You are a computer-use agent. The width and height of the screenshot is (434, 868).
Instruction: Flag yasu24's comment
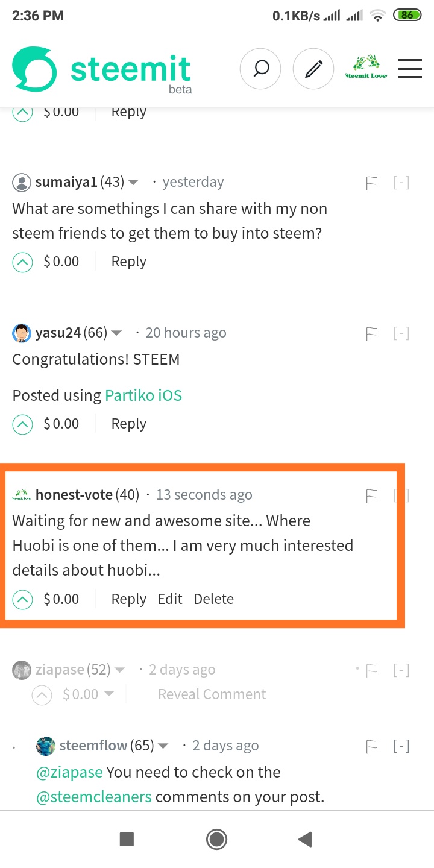[372, 333]
